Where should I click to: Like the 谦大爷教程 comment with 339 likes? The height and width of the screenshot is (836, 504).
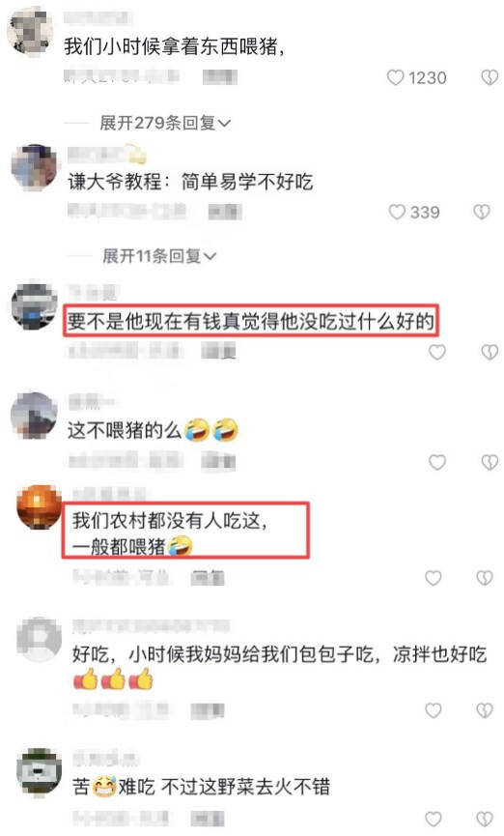[397, 213]
